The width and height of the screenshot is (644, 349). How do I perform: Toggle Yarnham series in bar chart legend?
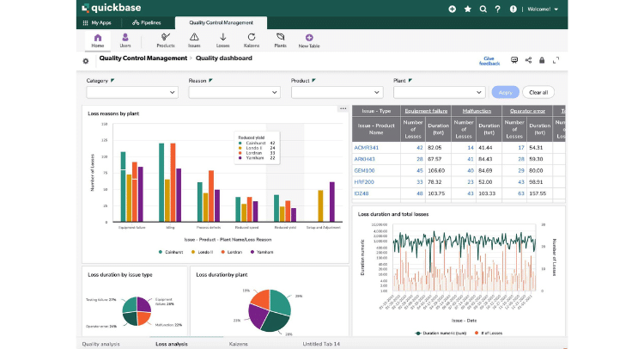coord(262,252)
